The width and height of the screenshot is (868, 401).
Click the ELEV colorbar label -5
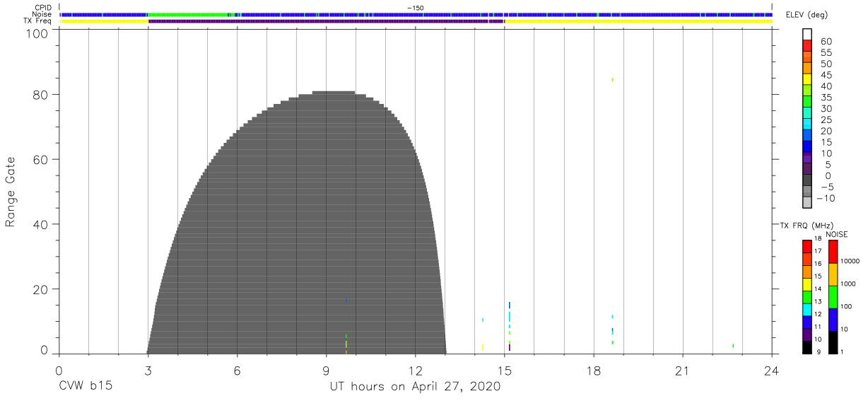(x=826, y=187)
